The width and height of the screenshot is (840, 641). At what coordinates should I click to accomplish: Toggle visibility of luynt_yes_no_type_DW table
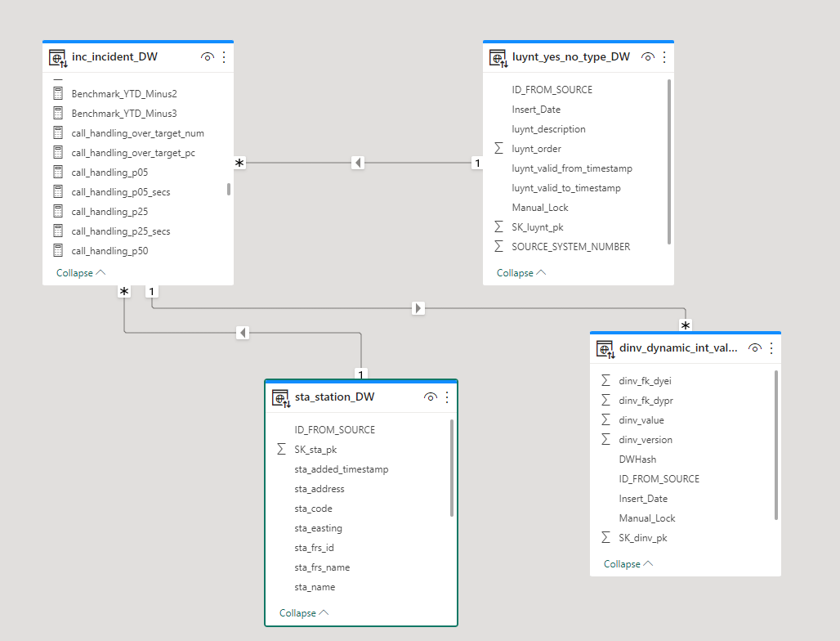[648, 56]
